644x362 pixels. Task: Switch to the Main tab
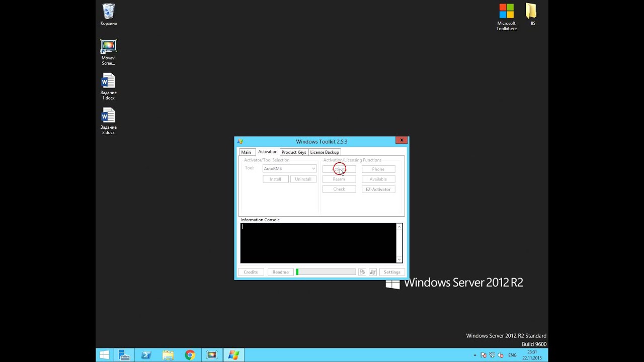click(246, 152)
